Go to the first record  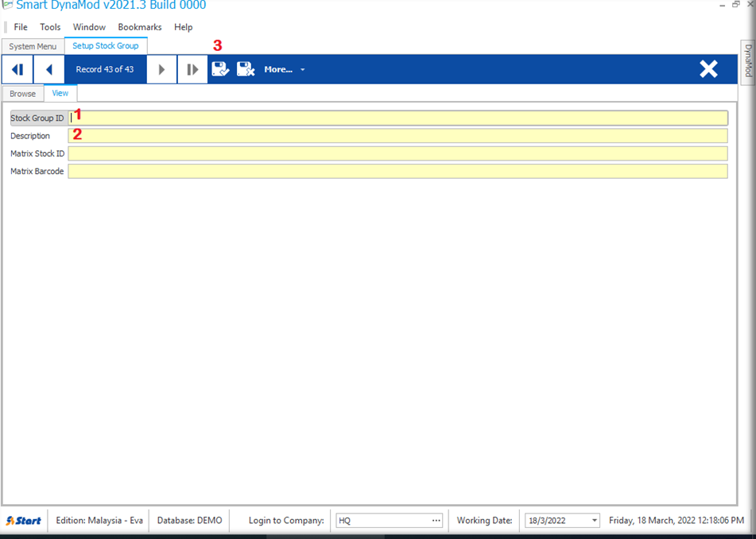click(17, 70)
